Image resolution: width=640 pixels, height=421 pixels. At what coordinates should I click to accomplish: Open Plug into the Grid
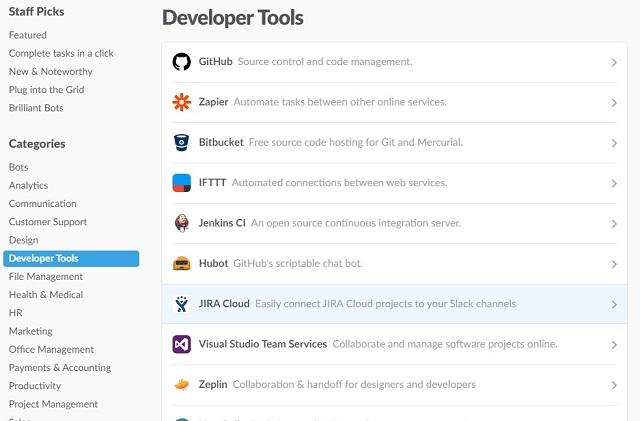[x=47, y=90]
